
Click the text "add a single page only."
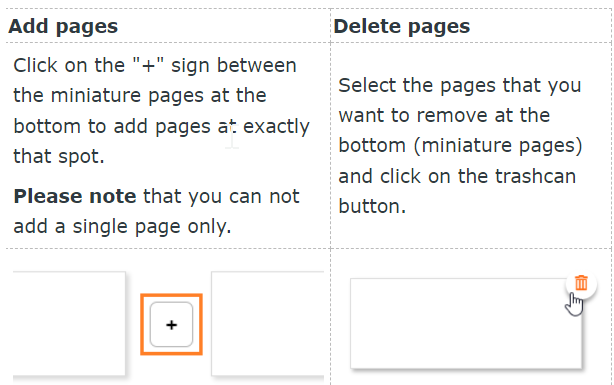pos(122,226)
